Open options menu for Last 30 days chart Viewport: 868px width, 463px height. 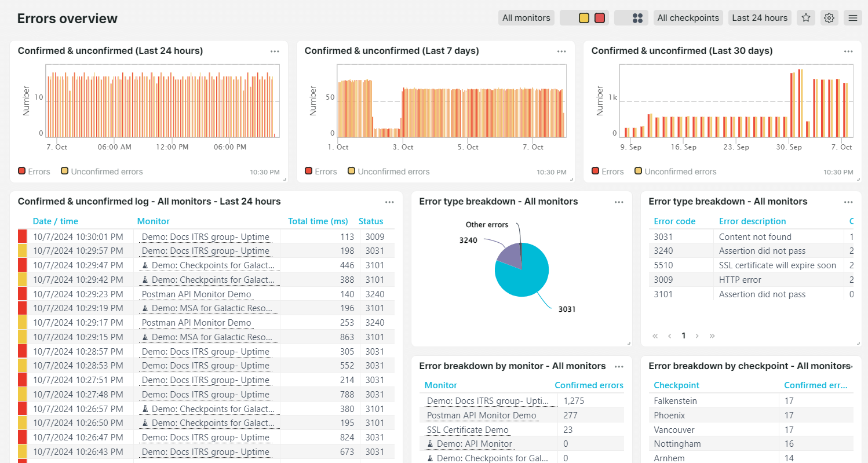click(848, 52)
